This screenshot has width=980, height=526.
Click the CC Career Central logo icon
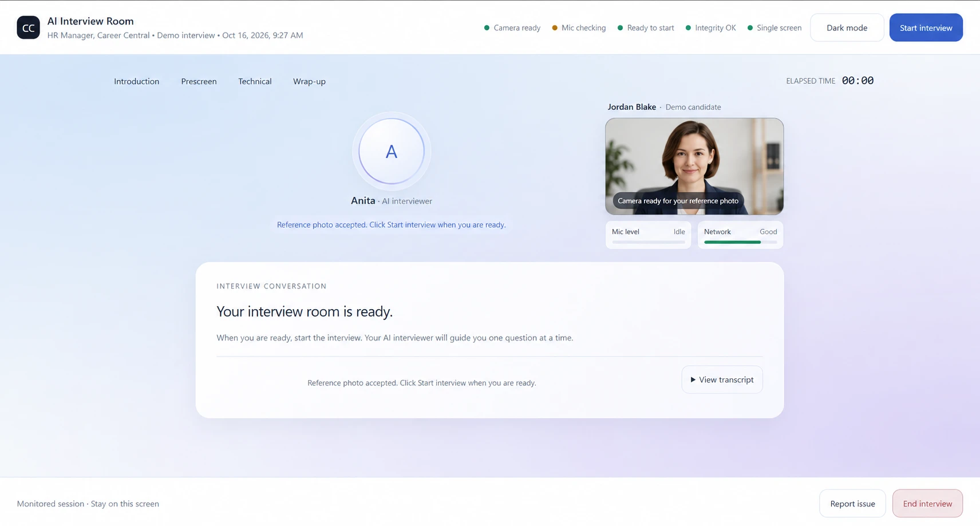pyautogui.click(x=28, y=27)
